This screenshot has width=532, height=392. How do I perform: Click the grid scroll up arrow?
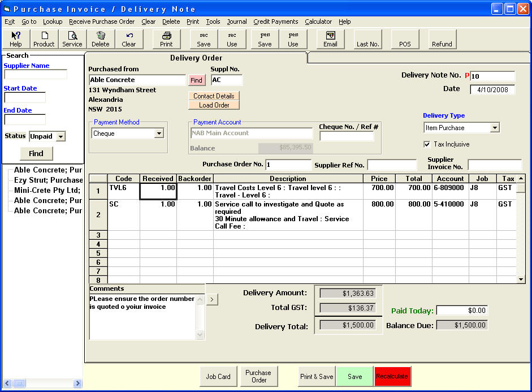coord(521,178)
